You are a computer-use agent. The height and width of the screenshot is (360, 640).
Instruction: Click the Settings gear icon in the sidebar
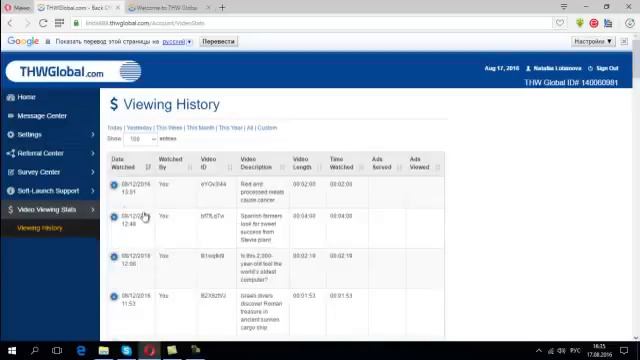coord(11,135)
